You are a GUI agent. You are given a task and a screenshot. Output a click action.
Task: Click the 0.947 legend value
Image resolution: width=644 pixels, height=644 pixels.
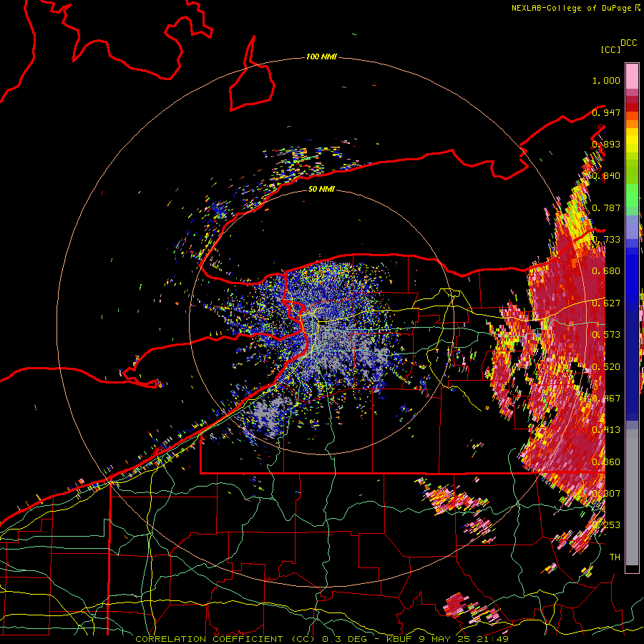point(606,112)
